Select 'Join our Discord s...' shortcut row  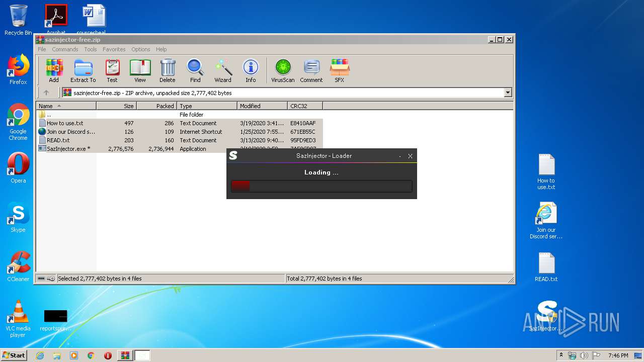(180, 132)
